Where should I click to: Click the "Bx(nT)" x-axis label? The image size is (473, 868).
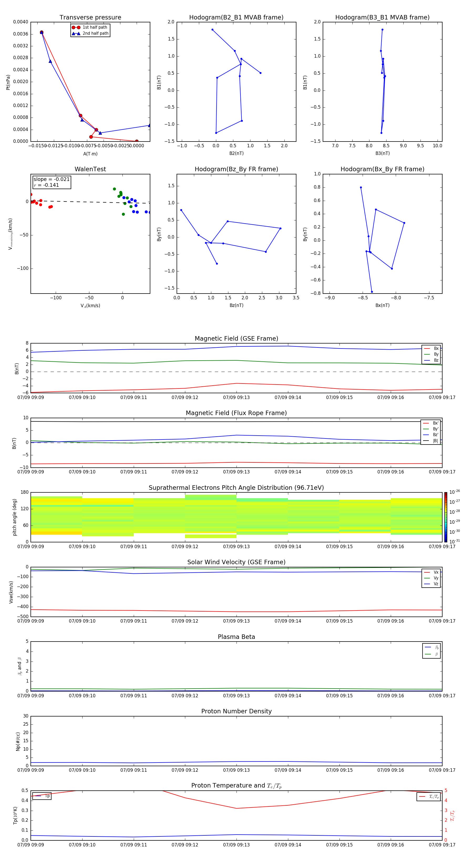click(x=382, y=305)
